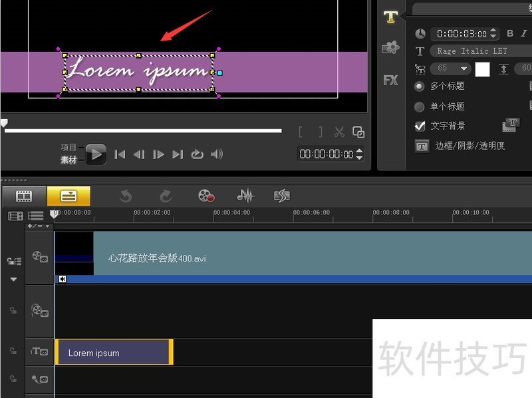Toggle Bold text formatting
Viewport: 532px width, 398px height.
(509, 33)
